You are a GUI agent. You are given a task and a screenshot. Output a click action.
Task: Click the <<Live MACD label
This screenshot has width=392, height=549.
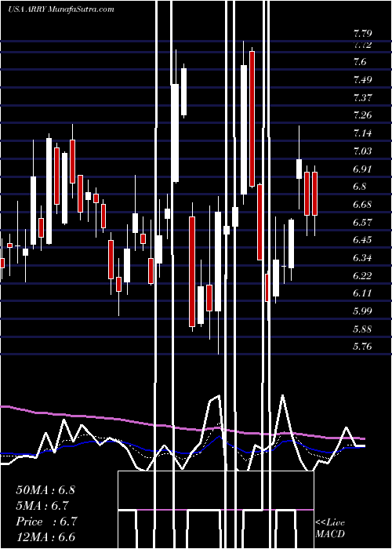[x=330, y=528]
